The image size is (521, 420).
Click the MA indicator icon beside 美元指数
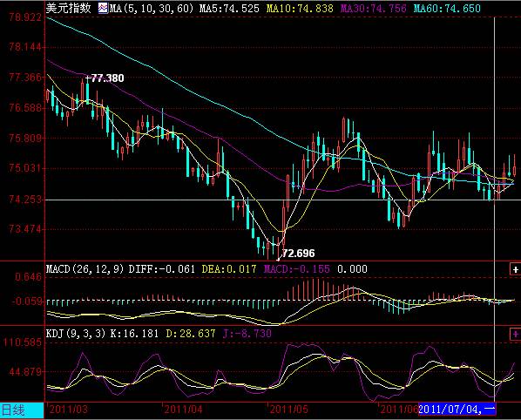103,8
